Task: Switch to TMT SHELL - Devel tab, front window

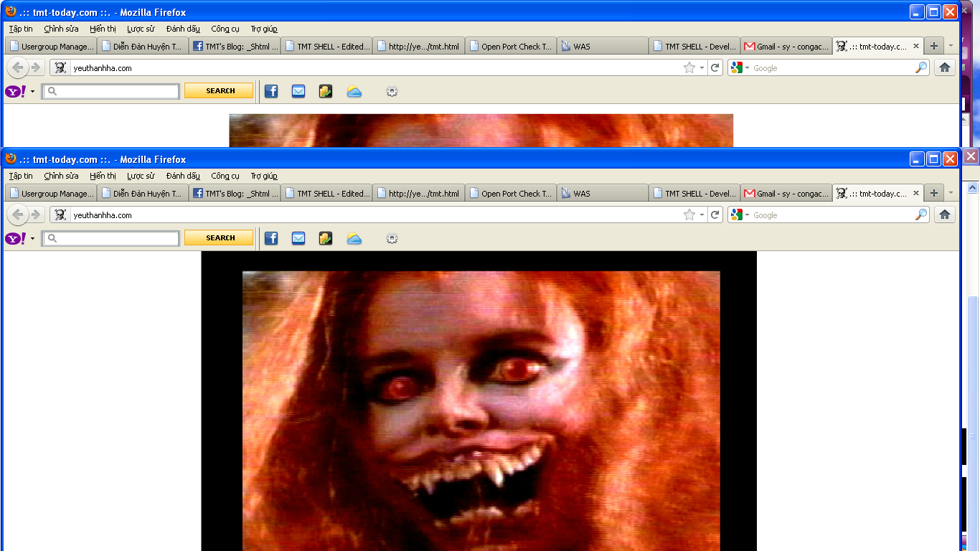Action: [x=694, y=193]
